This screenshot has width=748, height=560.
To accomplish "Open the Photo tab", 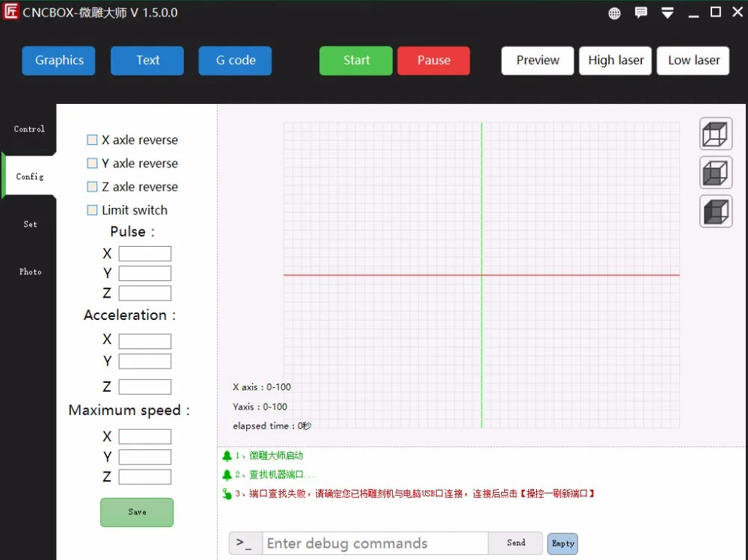I will 30,272.
